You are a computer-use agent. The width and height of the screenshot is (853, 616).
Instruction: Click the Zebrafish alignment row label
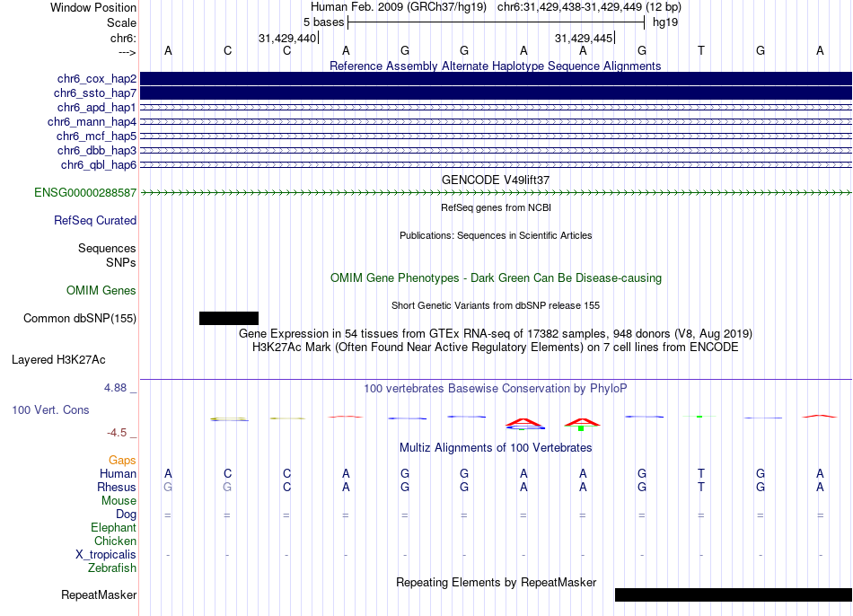click(112, 568)
